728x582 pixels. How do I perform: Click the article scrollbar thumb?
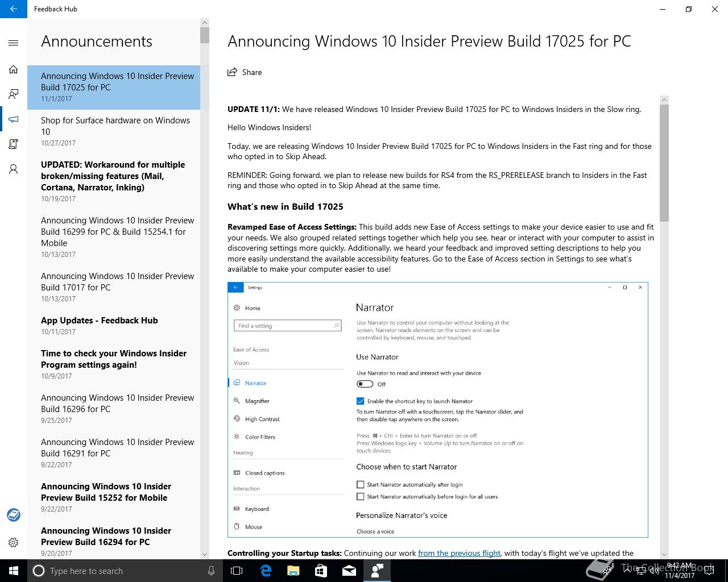pyautogui.click(x=664, y=163)
